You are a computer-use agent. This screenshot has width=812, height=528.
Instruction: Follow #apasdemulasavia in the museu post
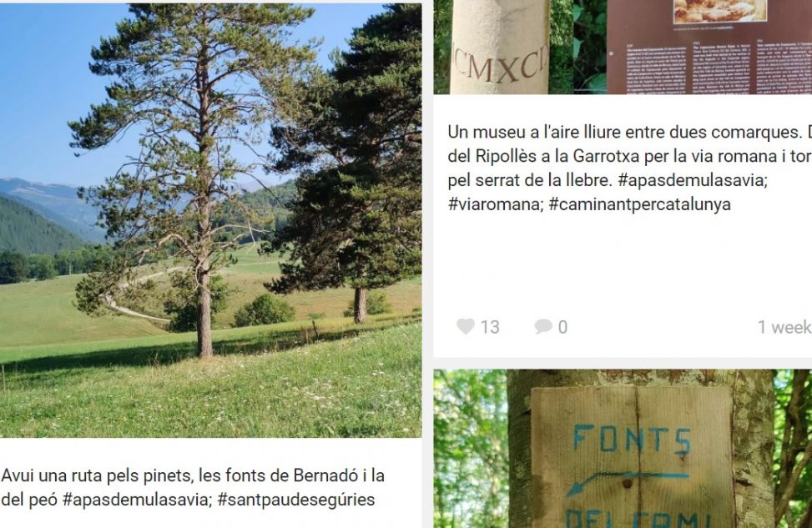tap(693, 180)
